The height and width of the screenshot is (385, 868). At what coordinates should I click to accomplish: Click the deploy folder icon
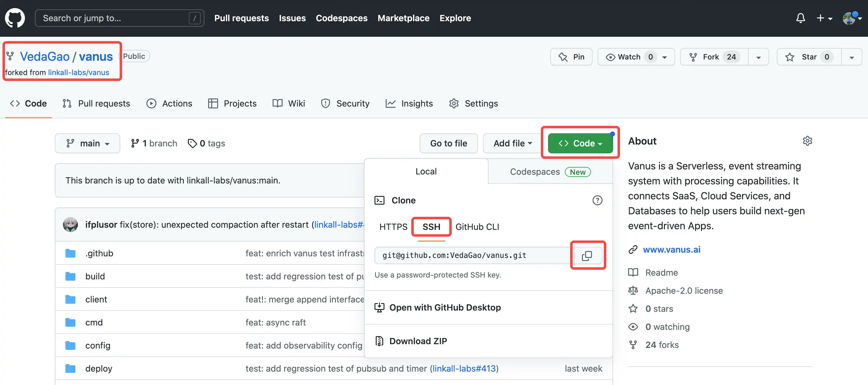(70, 368)
